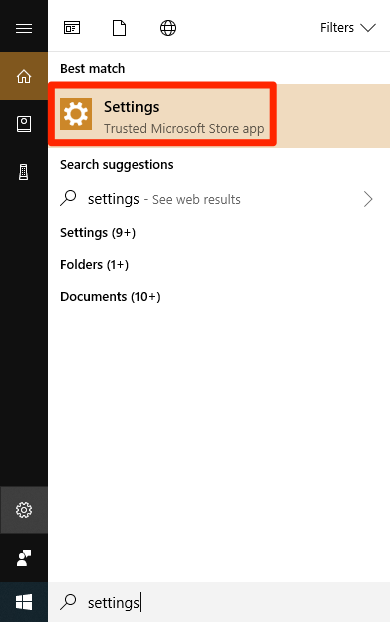Click the magnifier icon in search box

click(x=68, y=602)
